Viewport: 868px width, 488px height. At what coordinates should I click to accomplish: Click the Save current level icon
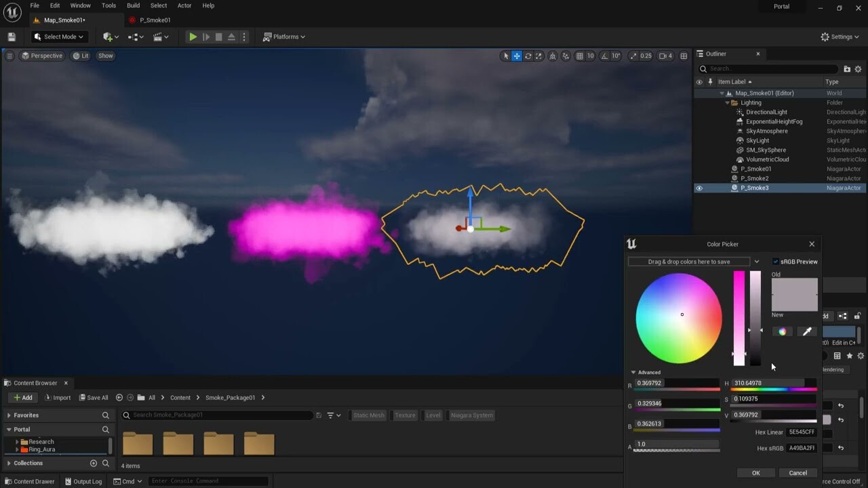[11, 37]
